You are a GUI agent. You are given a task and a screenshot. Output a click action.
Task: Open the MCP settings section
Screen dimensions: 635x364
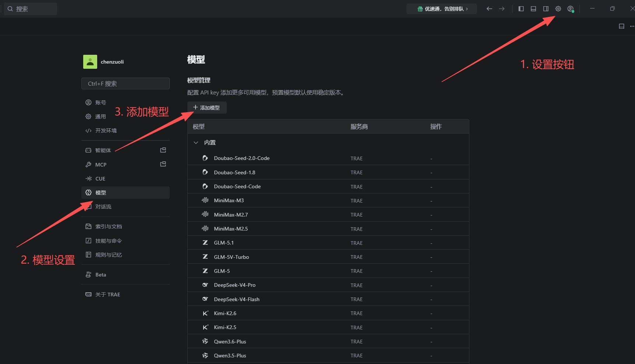[126, 165]
